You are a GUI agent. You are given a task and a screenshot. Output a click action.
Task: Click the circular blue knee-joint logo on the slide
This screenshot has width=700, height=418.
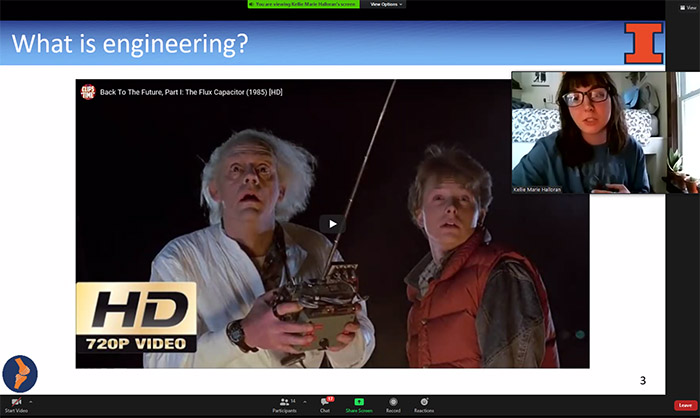click(20, 374)
